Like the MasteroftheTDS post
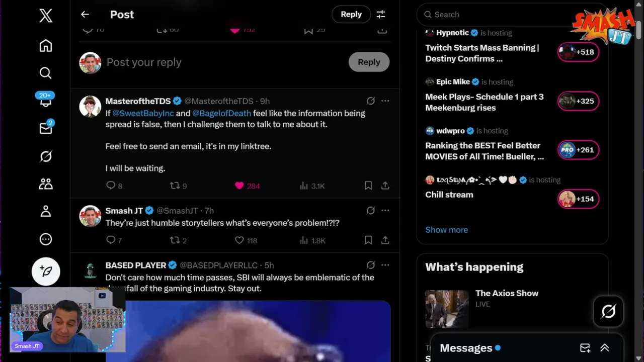Viewport: 644px width, 362px height. click(239, 186)
